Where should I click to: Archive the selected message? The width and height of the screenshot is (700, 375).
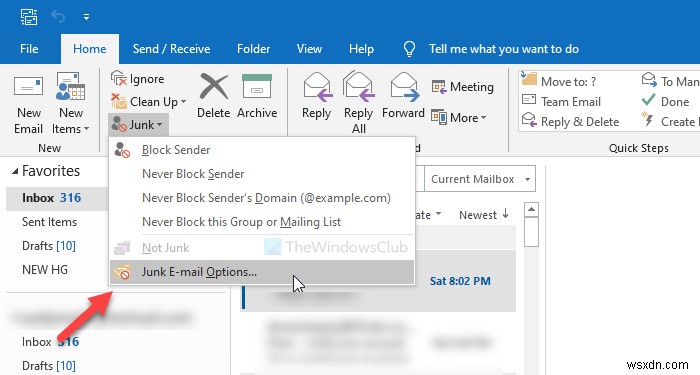coord(257,96)
